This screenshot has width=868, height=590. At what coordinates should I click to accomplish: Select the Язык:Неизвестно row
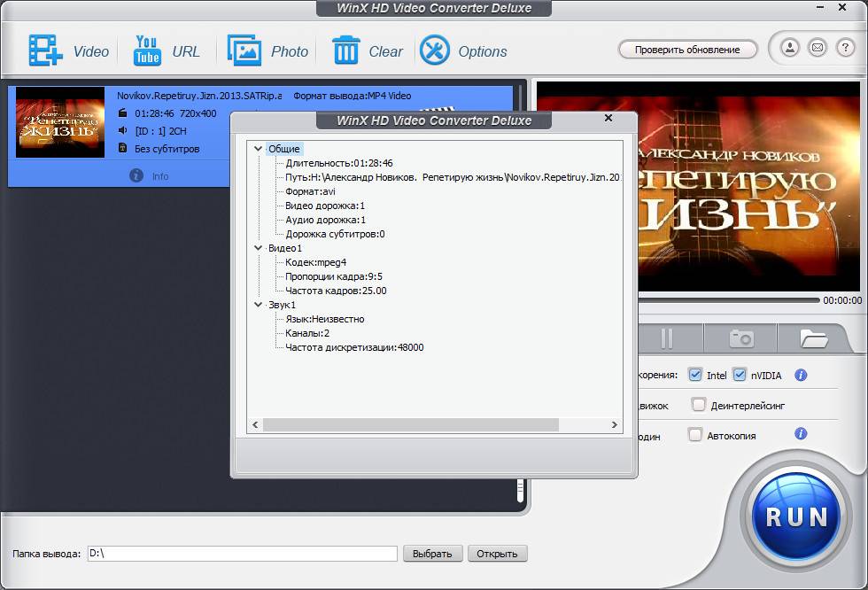coord(325,319)
